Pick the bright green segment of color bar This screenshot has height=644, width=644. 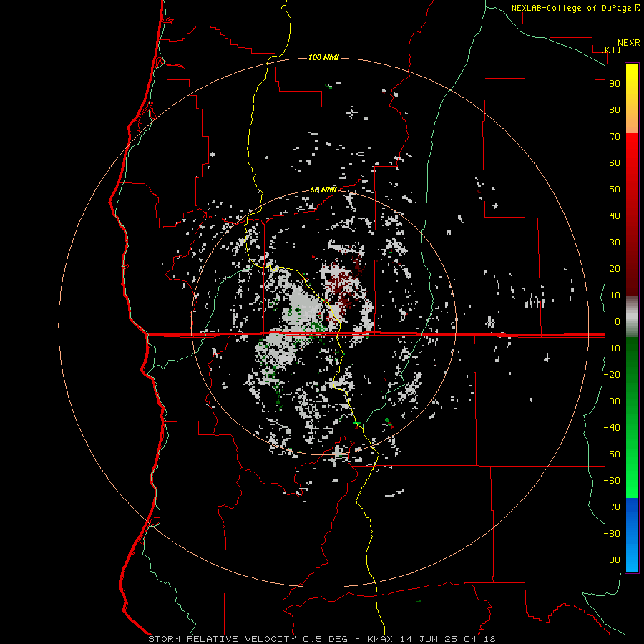coord(632,460)
